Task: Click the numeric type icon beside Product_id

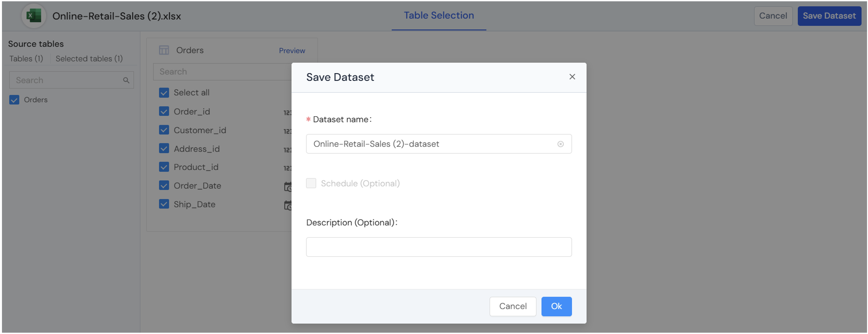Action: pos(287,168)
